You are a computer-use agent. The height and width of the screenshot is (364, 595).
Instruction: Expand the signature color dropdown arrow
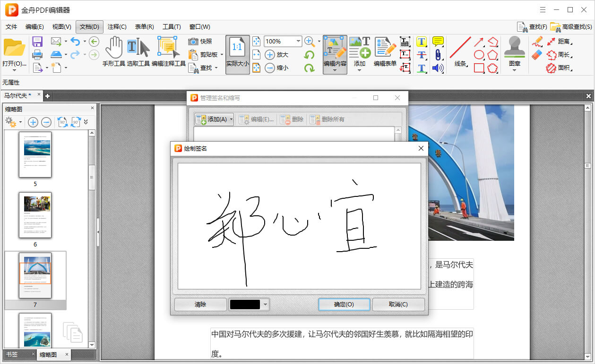(266, 305)
